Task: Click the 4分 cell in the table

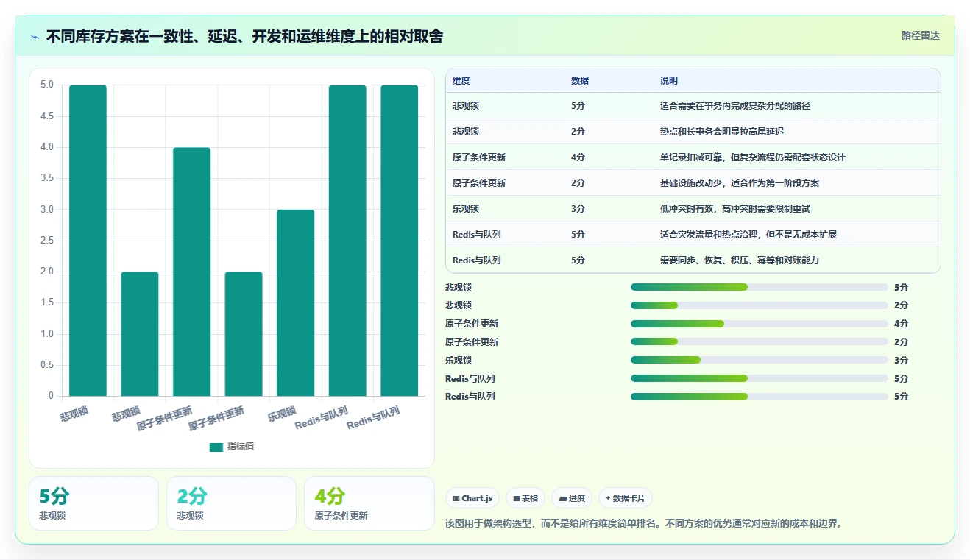Action: pyautogui.click(x=578, y=157)
